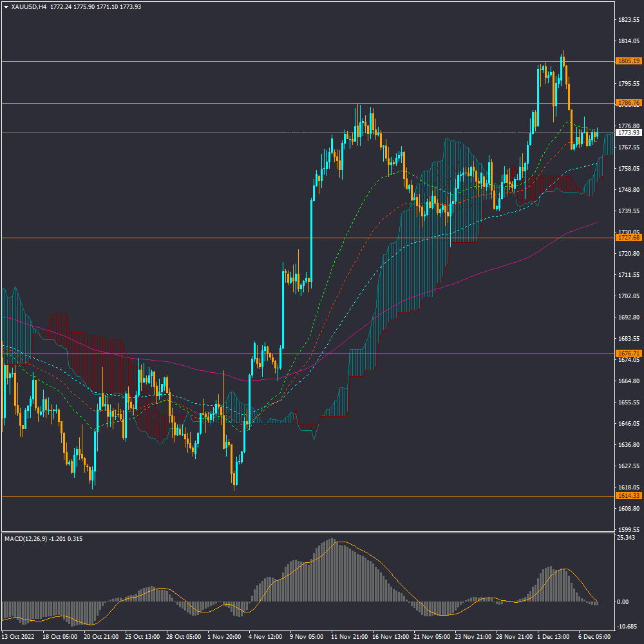644x644 pixels.
Task: Click the 25.343 MACD scale maximum value
Action: click(626, 538)
